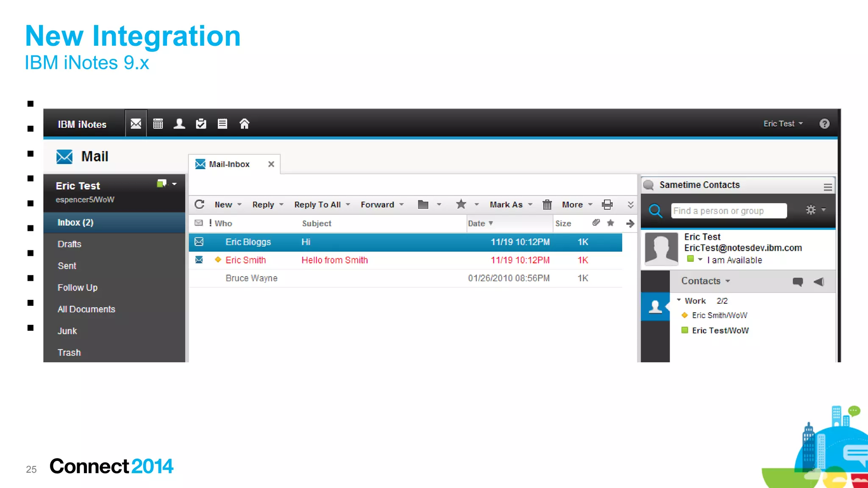
Task: Click the star follow-up flag icon
Action: (461, 205)
